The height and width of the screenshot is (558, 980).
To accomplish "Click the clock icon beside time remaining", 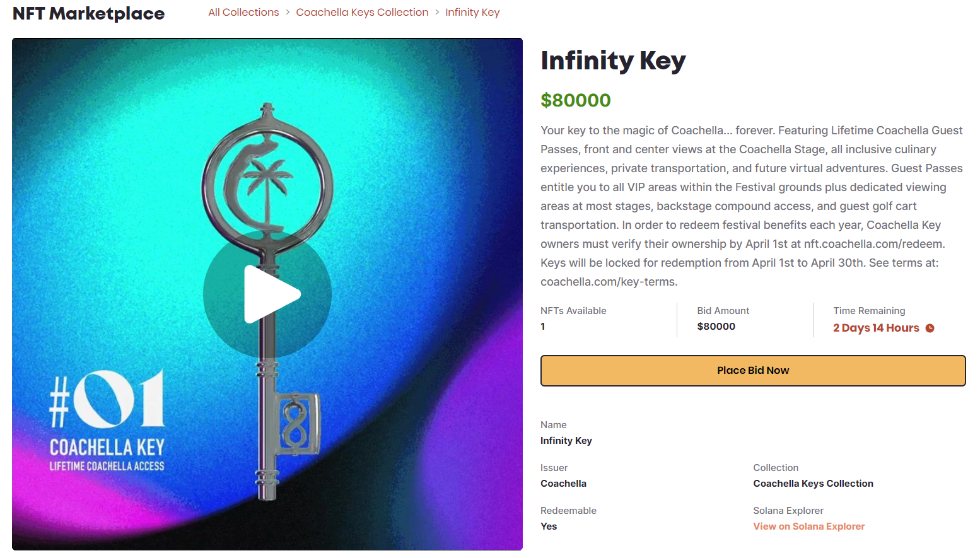I will [930, 328].
